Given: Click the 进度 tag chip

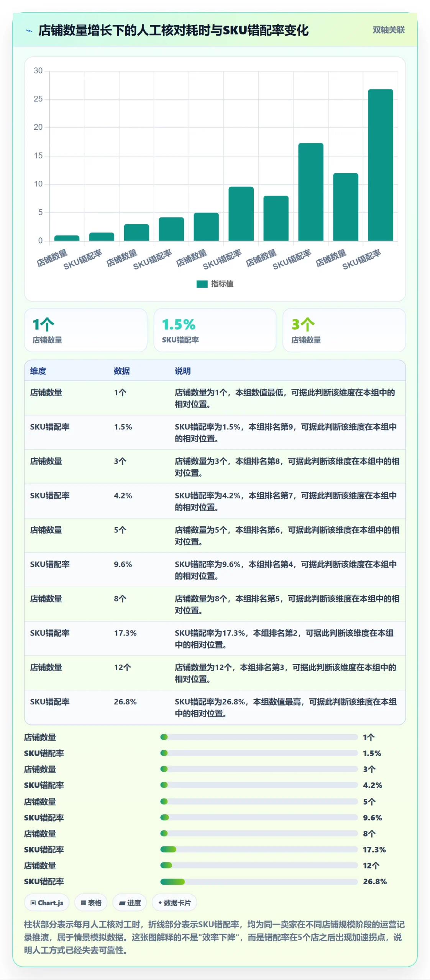Looking at the screenshot, I should 130,902.
